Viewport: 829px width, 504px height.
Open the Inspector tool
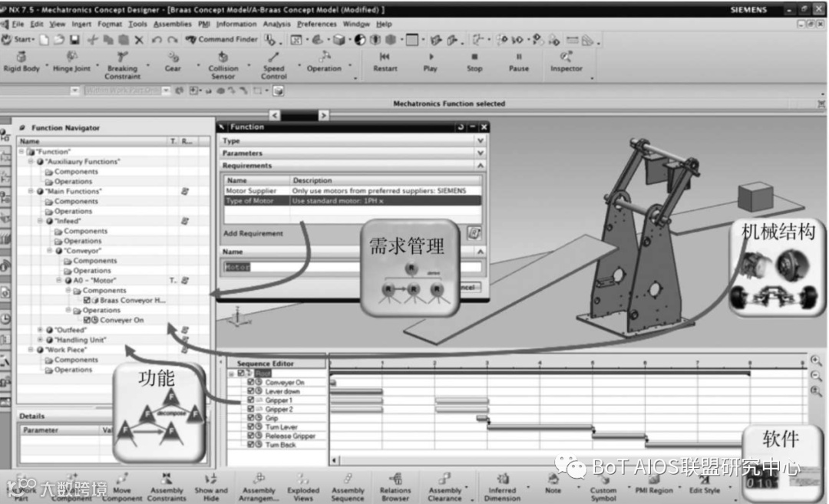[x=566, y=62]
